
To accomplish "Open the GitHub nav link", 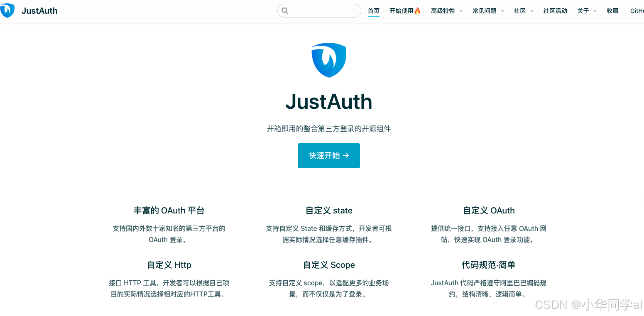I will coord(637,11).
